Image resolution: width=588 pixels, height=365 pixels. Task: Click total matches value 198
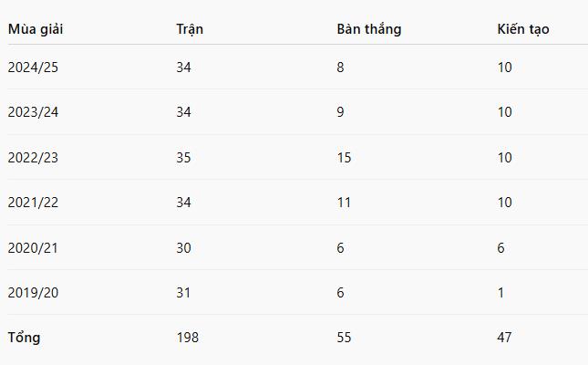pos(188,338)
